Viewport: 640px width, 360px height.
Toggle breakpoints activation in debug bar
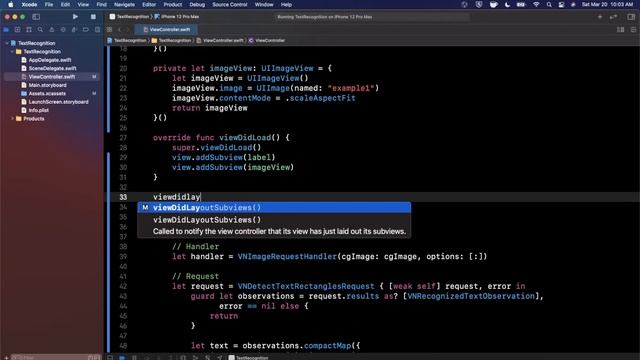coord(122,358)
